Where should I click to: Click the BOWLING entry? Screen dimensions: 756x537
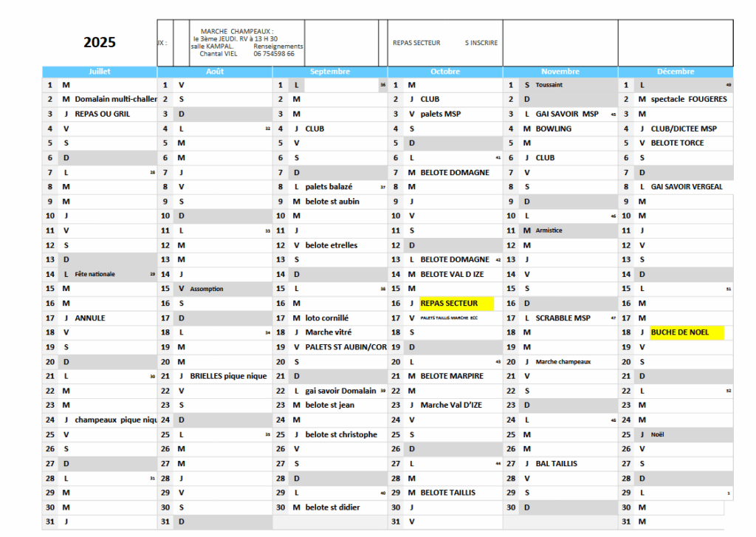click(x=554, y=129)
